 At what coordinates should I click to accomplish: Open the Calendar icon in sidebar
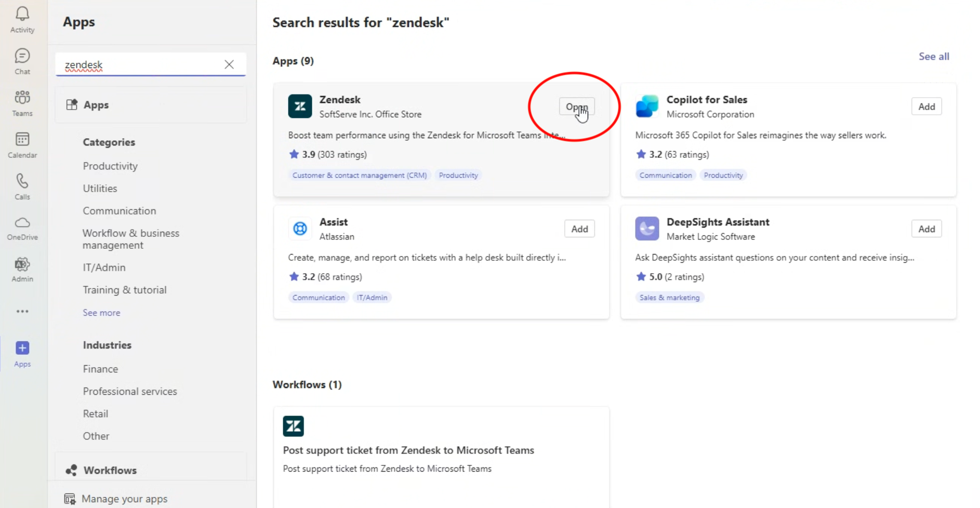tap(22, 139)
